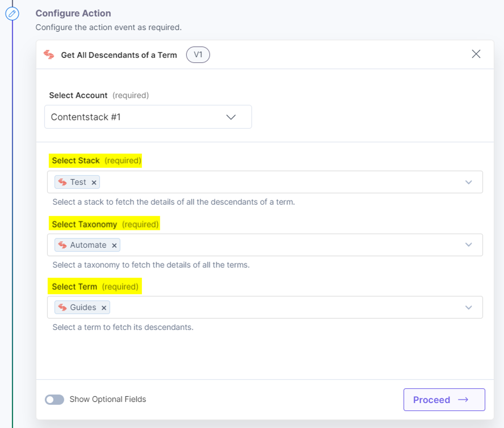The image size is (504, 428).
Task: Click the Test stack chip
Action: pyautogui.click(x=77, y=182)
